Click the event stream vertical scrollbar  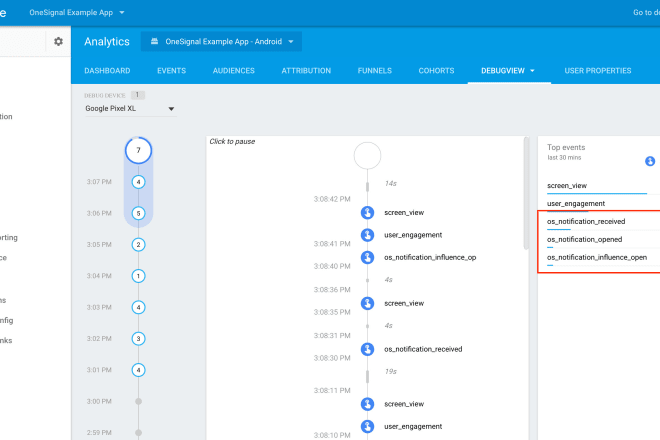(x=526, y=193)
